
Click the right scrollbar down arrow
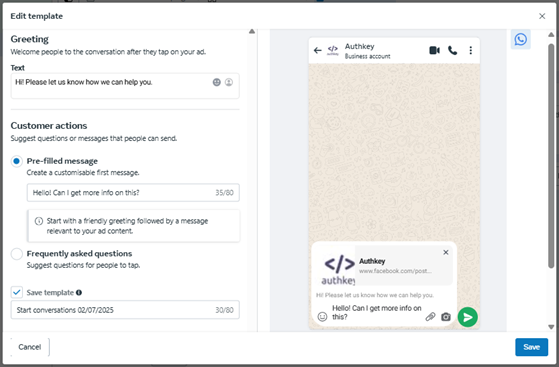click(x=551, y=327)
